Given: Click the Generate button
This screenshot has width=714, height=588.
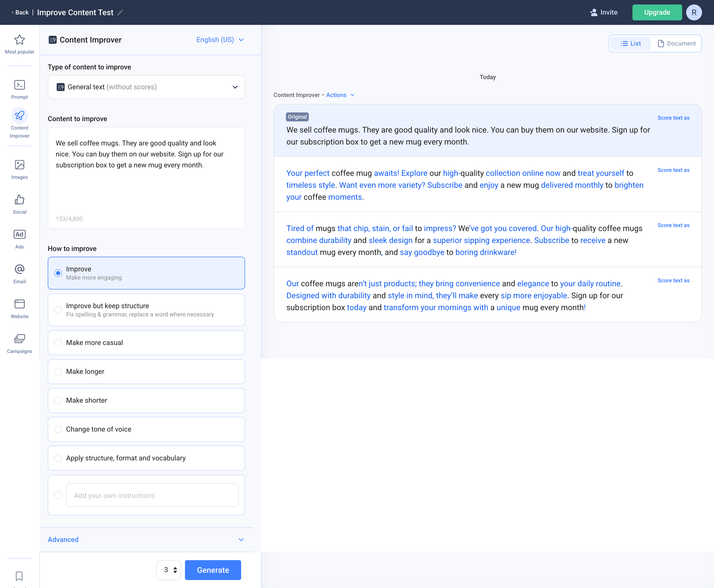Looking at the screenshot, I should pyautogui.click(x=213, y=570).
